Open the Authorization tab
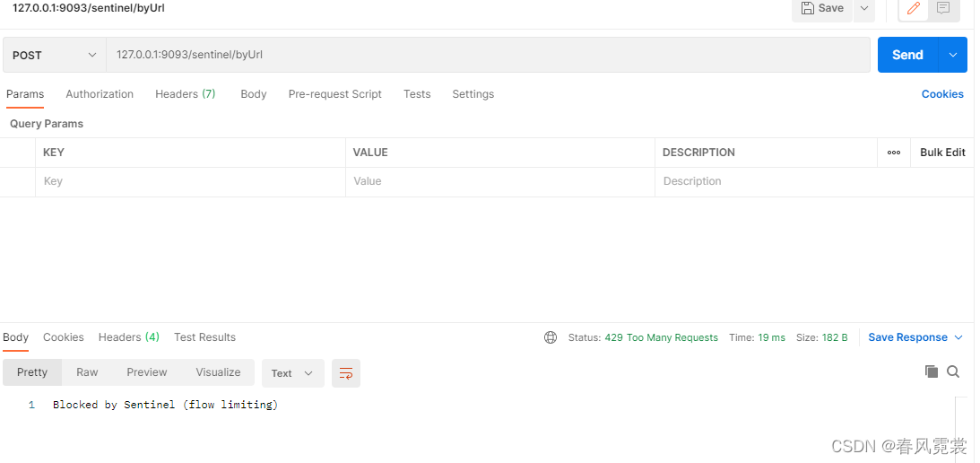The width and height of the screenshot is (980, 463). (x=100, y=94)
